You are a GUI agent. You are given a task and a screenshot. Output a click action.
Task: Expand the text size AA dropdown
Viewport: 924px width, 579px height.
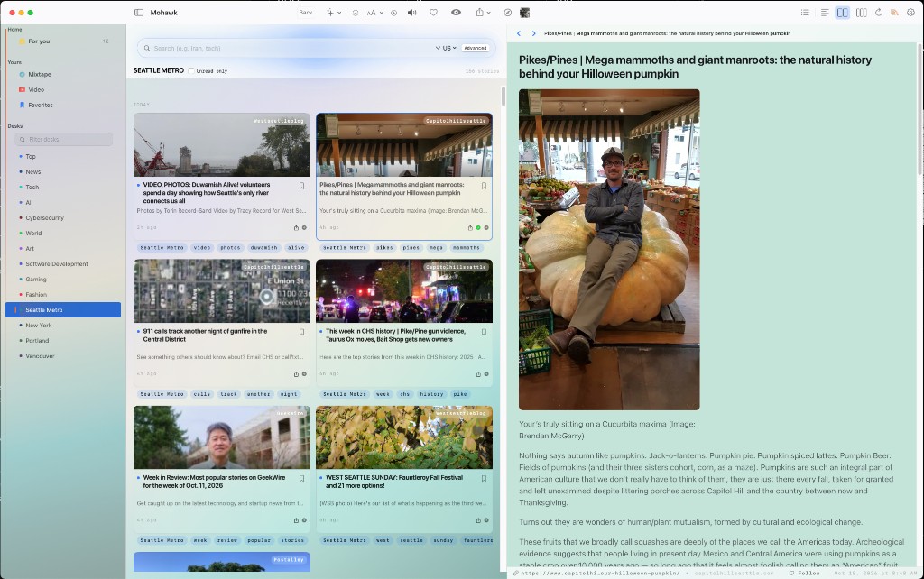[374, 13]
